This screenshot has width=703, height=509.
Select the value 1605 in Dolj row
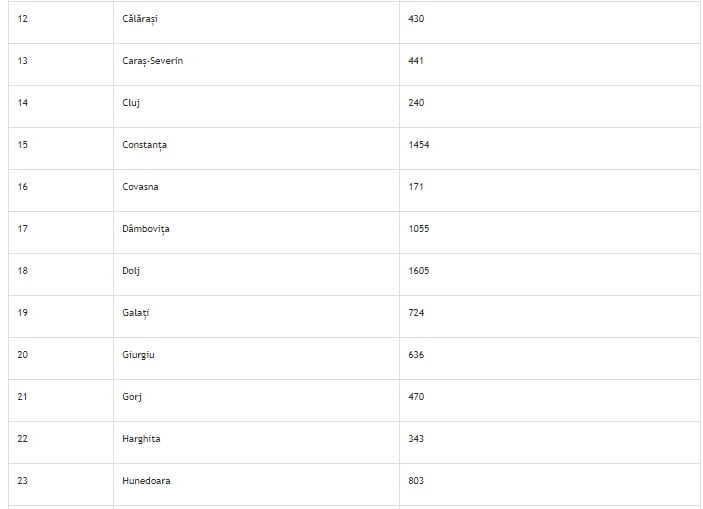click(x=419, y=271)
